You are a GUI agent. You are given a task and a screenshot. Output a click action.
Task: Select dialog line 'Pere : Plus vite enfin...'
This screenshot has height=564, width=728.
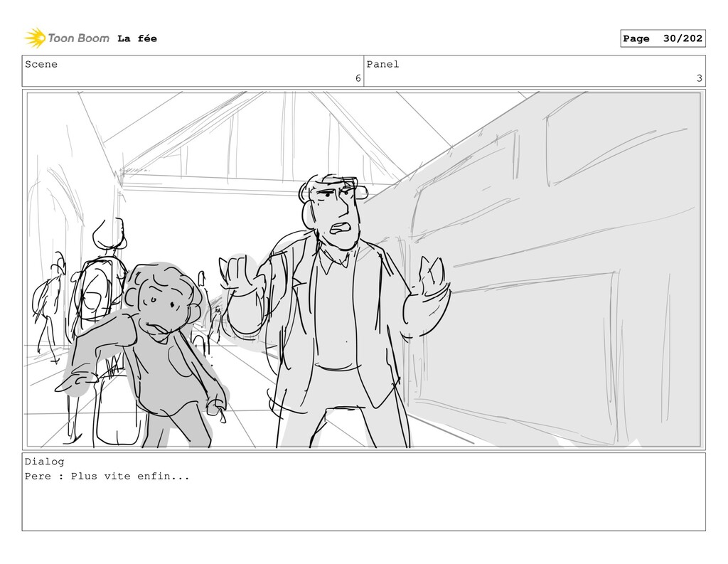point(107,477)
